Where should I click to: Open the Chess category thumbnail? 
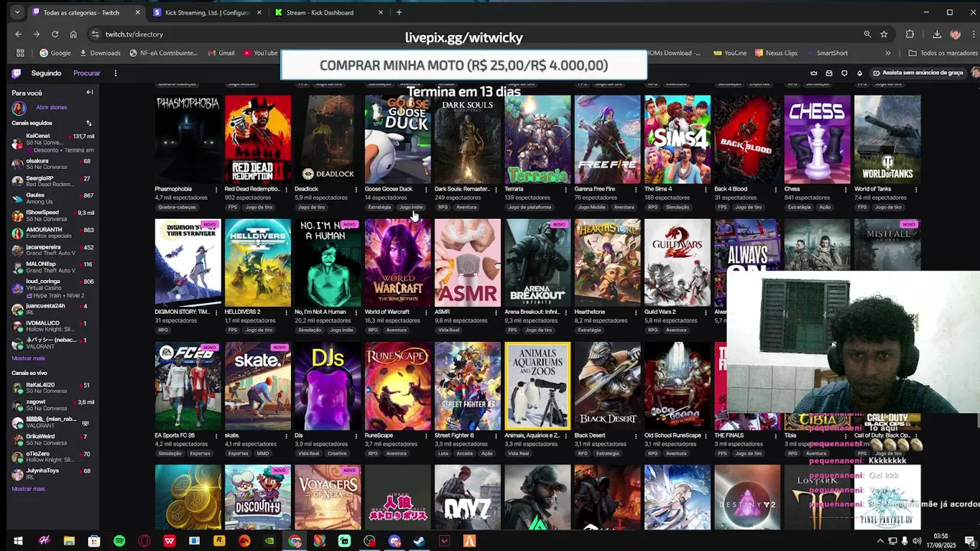tap(817, 139)
